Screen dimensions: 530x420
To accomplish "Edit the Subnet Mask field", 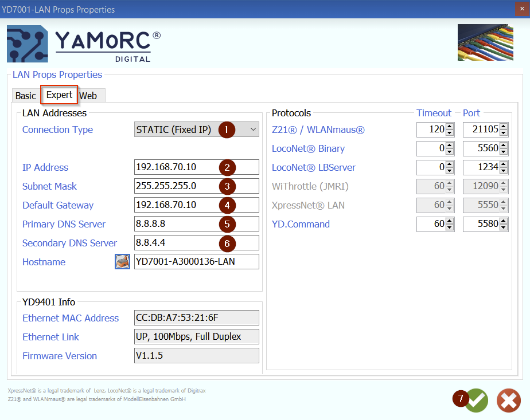I will (196, 186).
